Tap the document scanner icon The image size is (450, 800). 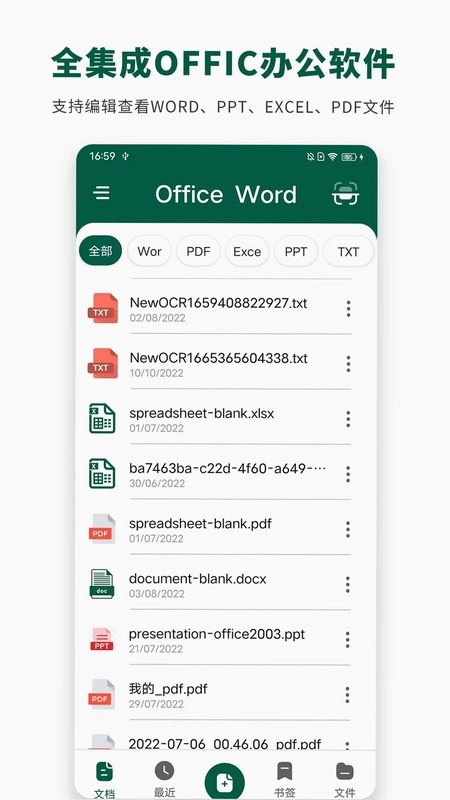tap(345, 193)
